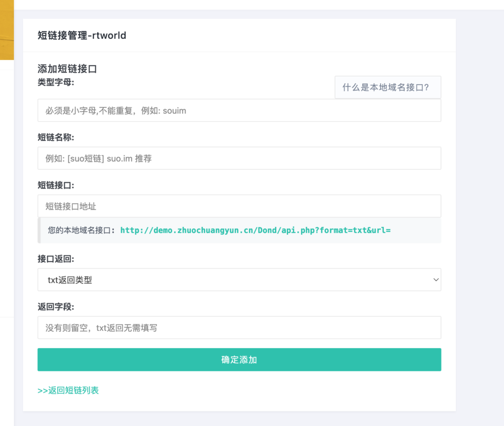This screenshot has width=504, height=426.
Task: Click the 类型字母: label
Action: coord(56,82)
